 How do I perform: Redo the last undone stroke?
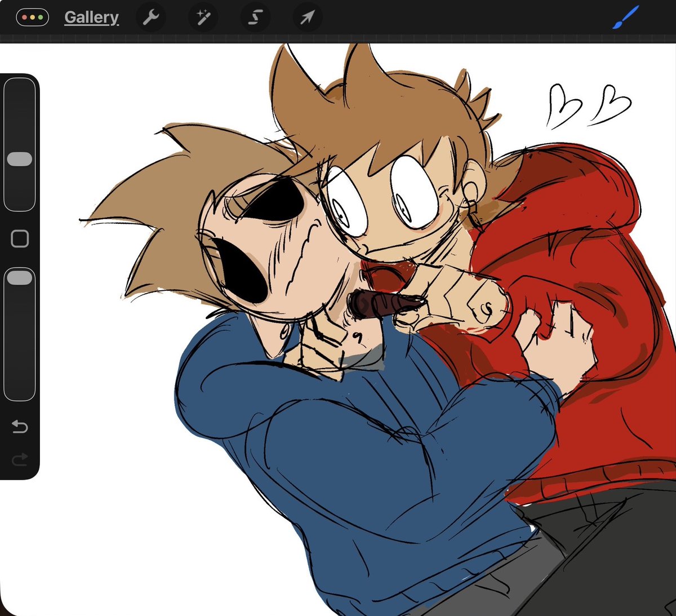[x=20, y=460]
